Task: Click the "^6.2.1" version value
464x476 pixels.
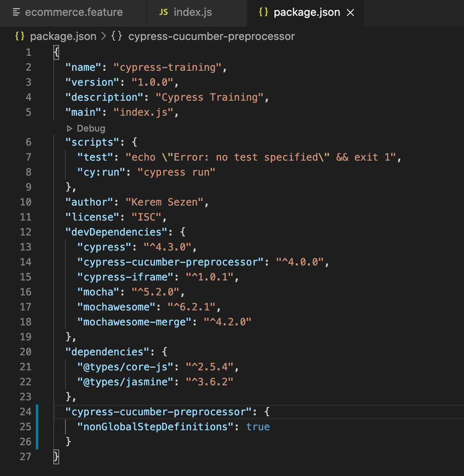Action: point(192,307)
